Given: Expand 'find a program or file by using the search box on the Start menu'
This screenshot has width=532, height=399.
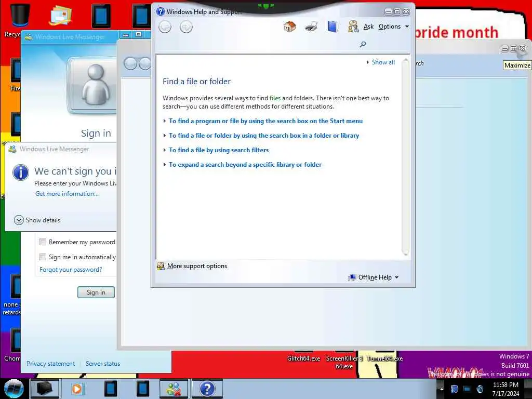Looking at the screenshot, I should [x=265, y=121].
